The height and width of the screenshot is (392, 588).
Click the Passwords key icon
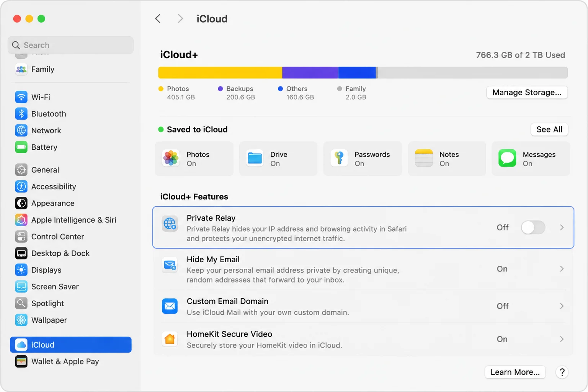coord(339,158)
